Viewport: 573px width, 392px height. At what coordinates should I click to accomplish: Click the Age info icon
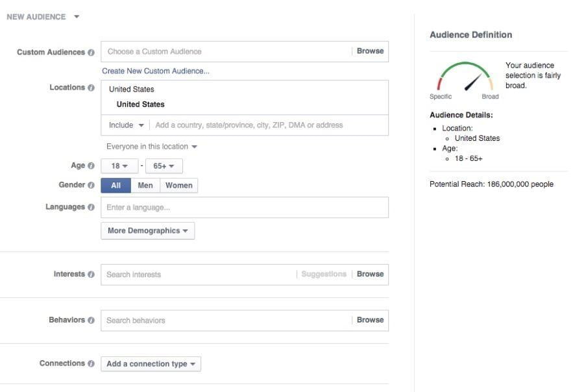[91, 166]
